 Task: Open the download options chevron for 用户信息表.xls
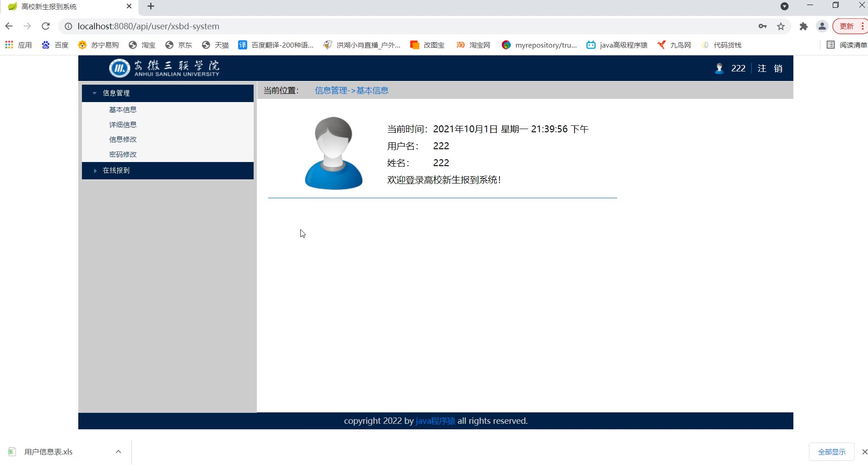(118, 452)
